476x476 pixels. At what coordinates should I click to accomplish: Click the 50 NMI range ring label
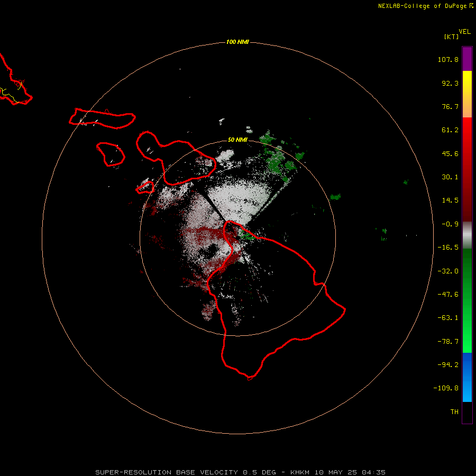pos(237,140)
